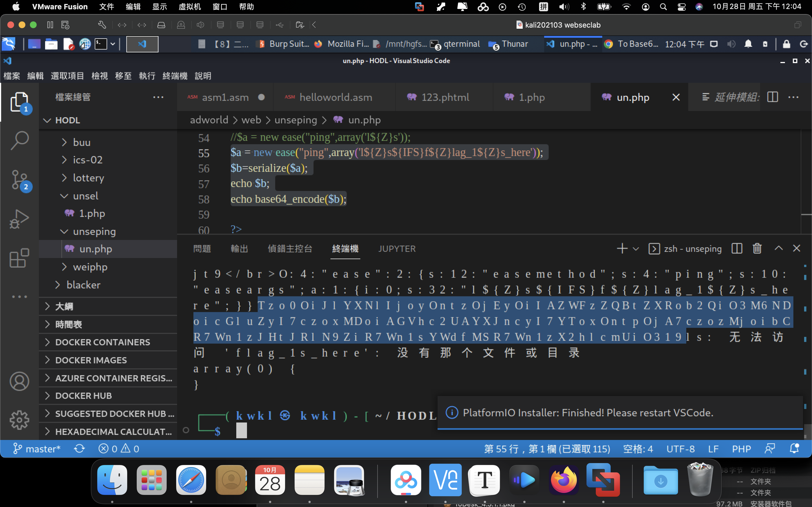The width and height of the screenshot is (812, 507).
Task: Expand the DOCKER CONTAINERS section
Action: tap(102, 342)
